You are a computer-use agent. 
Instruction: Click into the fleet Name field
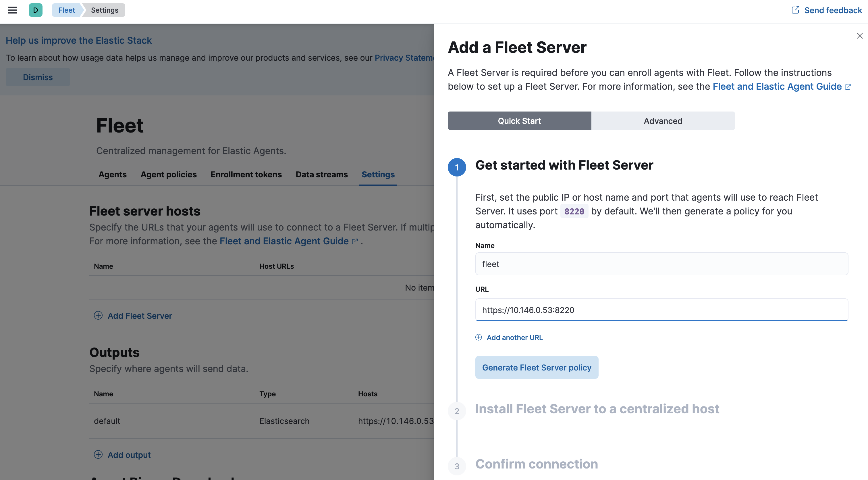[x=661, y=264]
